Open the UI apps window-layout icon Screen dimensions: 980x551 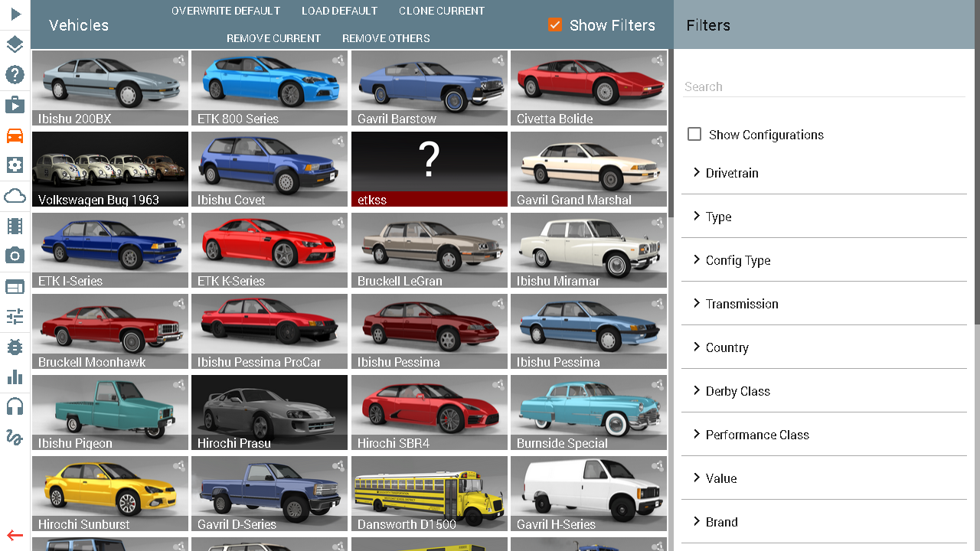pyautogui.click(x=15, y=286)
